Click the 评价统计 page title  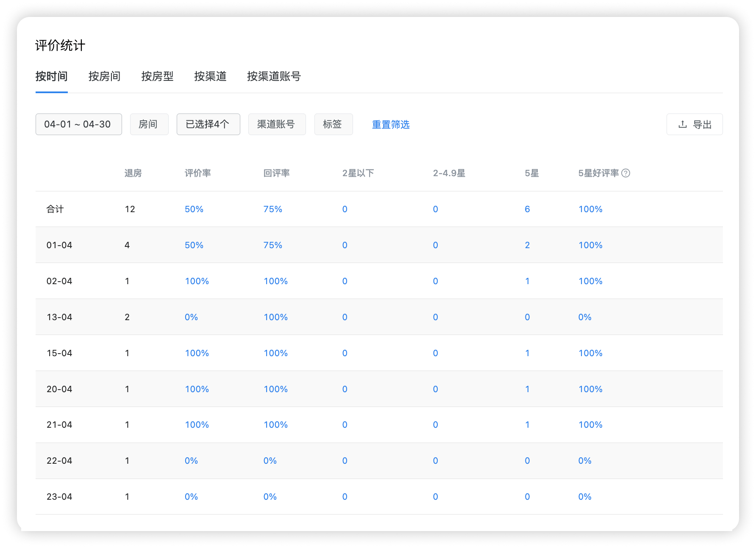click(60, 45)
